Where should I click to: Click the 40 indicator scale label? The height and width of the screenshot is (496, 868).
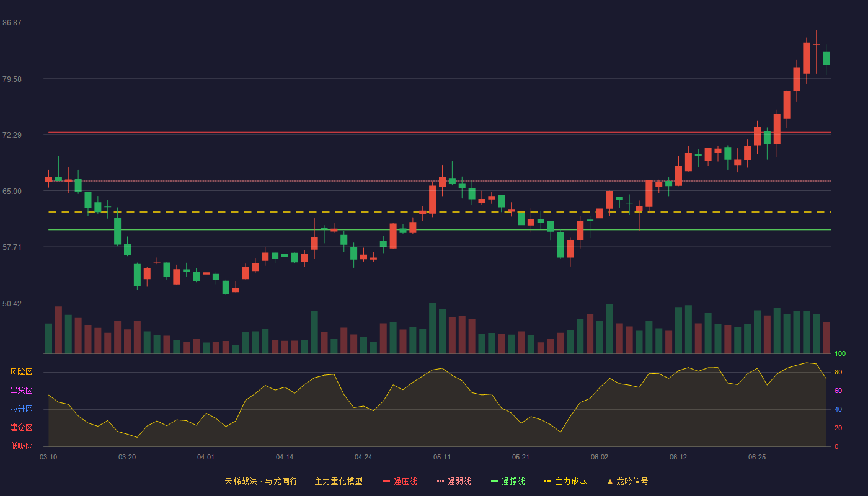pos(838,409)
